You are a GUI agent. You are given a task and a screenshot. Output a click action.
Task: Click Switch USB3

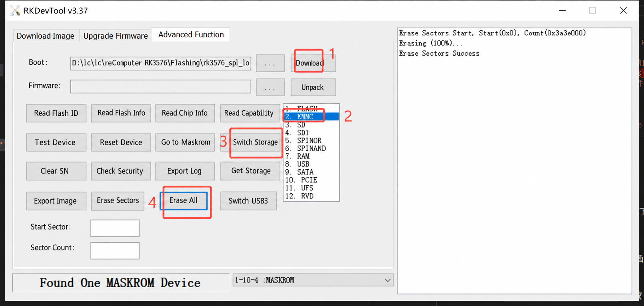point(248,201)
